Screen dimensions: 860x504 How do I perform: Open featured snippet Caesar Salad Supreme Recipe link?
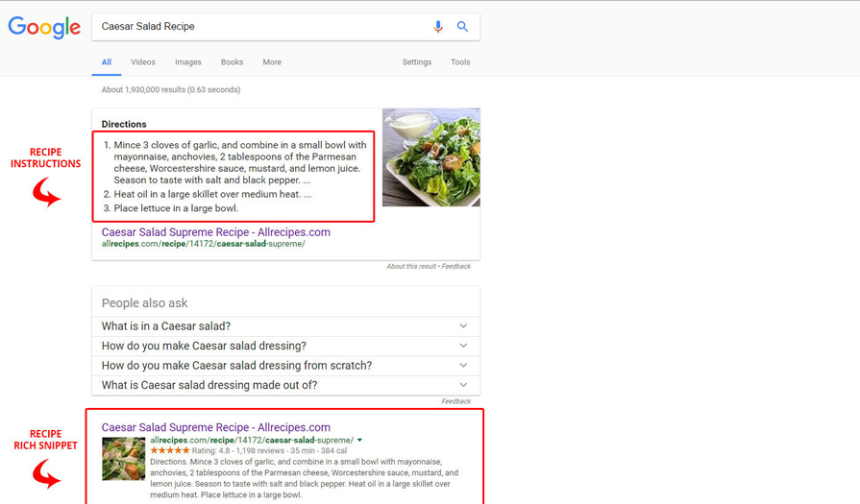pos(215,232)
